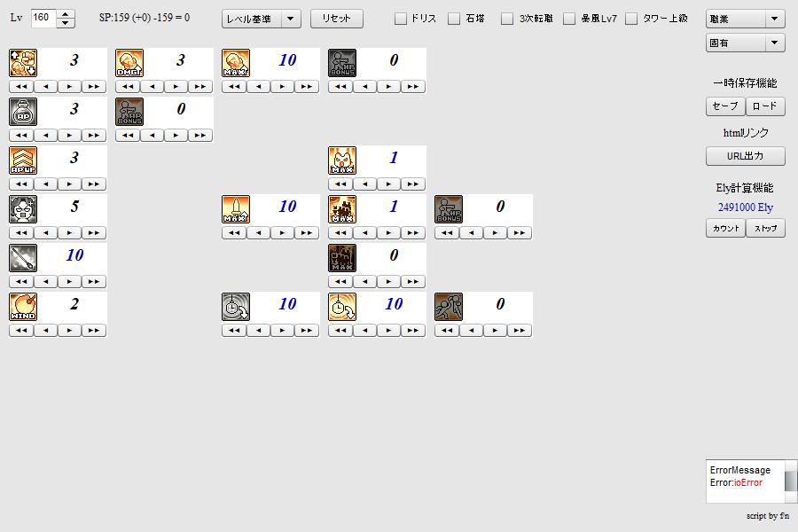Click the MAX sword skill icon
This screenshot has height=532, width=798.
point(236,209)
